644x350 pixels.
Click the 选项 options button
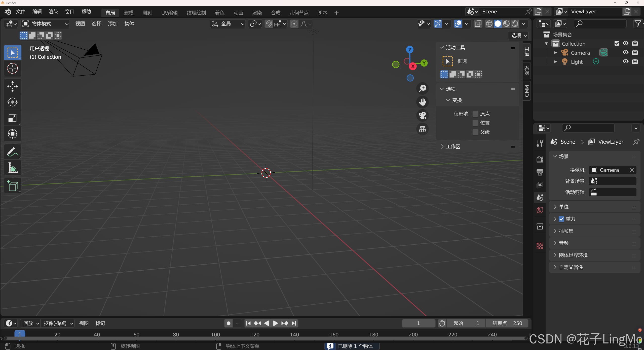click(519, 36)
